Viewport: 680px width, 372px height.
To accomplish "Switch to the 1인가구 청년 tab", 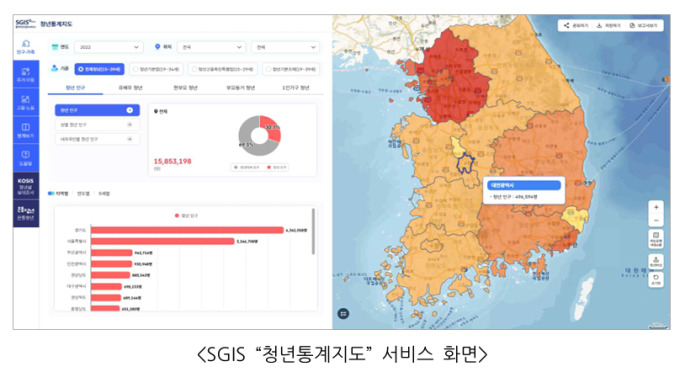I will pos(295,88).
